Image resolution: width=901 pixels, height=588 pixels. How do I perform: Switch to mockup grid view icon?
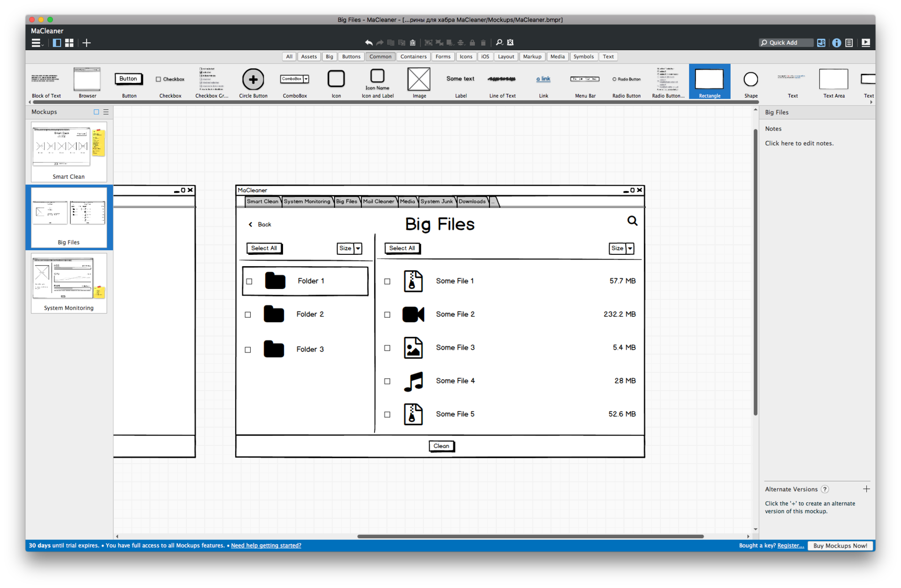pyautogui.click(x=69, y=43)
